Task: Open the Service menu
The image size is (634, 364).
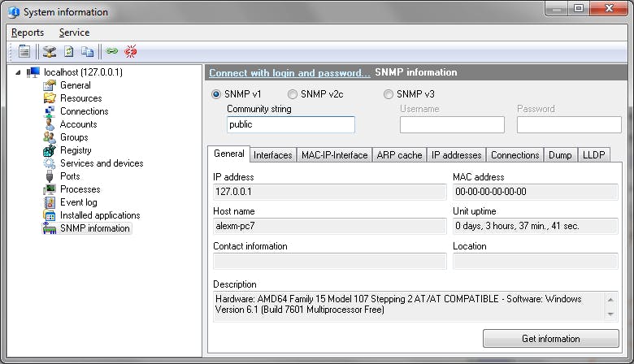Action: click(75, 32)
